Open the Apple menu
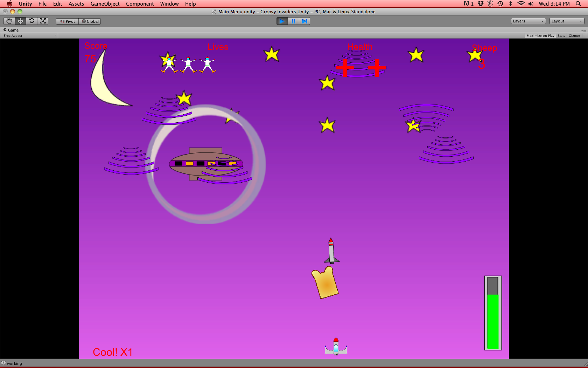This screenshot has width=588, height=368. pyautogui.click(x=9, y=4)
